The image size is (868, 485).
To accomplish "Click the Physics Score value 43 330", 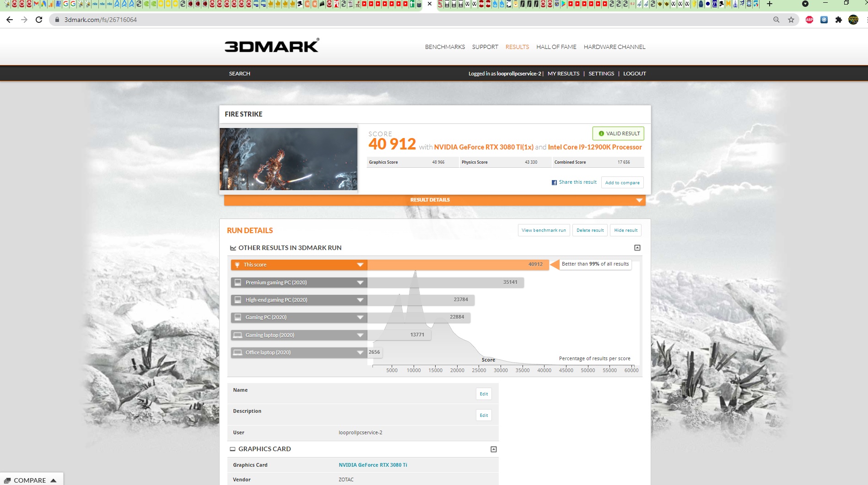I will coord(531,162).
